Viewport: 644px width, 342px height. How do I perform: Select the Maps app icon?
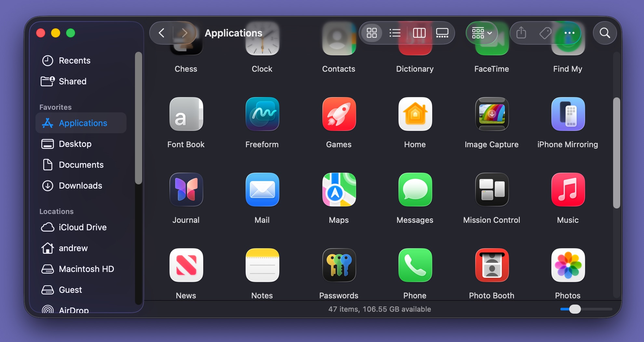(x=339, y=190)
